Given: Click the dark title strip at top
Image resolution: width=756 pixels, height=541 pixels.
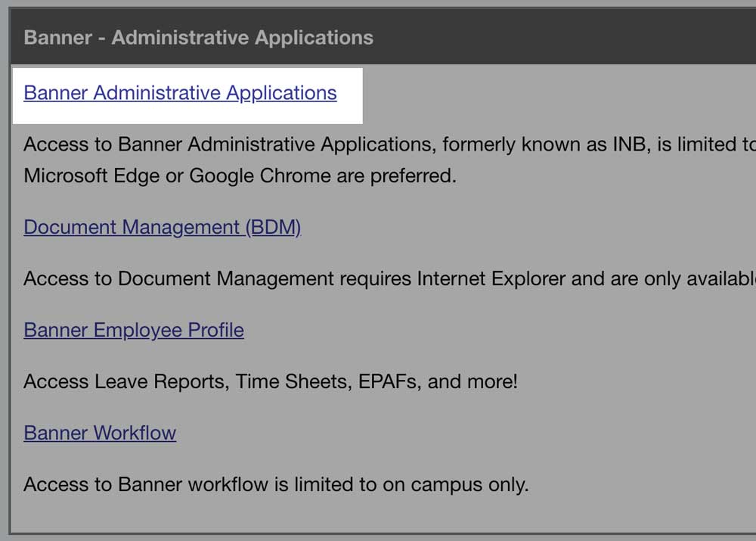Looking at the screenshot, I should click(x=529, y=37).
